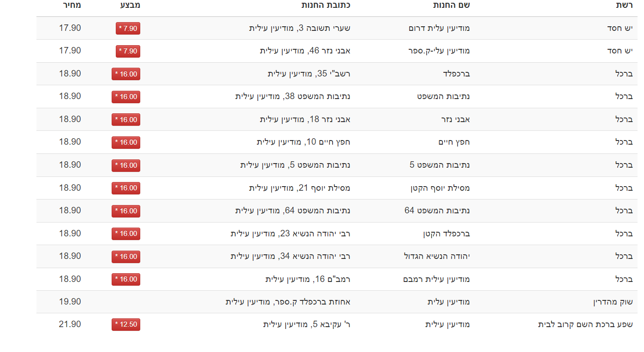Image resolution: width=644 pixels, height=352 pixels.
Task: Click the 21.90 price cell
Action: point(70,324)
